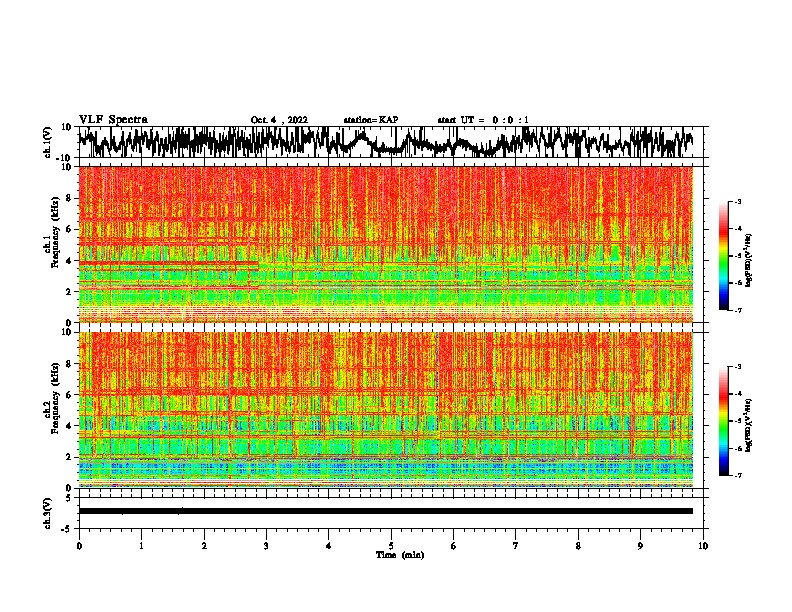Click time axis tick label 9

[x=640, y=546]
